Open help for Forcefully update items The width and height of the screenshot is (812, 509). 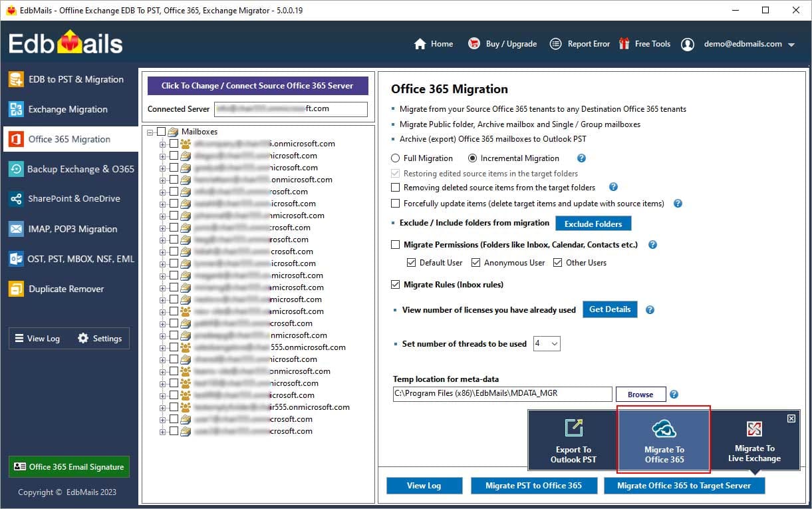coord(678,204)
